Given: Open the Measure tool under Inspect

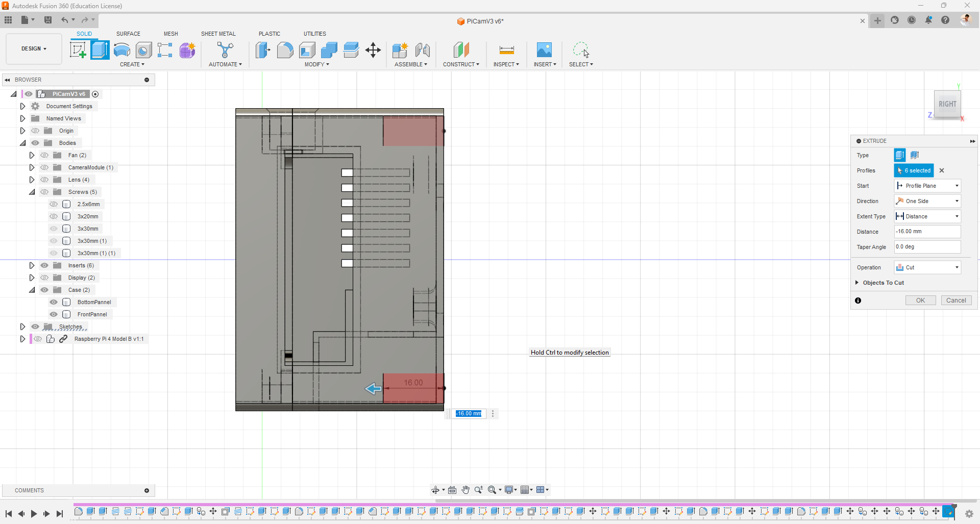Looking at the screenshot, I should click(x=506, y=50).
